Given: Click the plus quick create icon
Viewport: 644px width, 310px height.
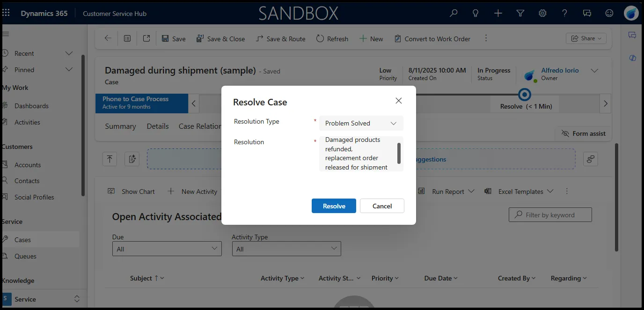Looking at the screenshot, I should pos(498,13).
